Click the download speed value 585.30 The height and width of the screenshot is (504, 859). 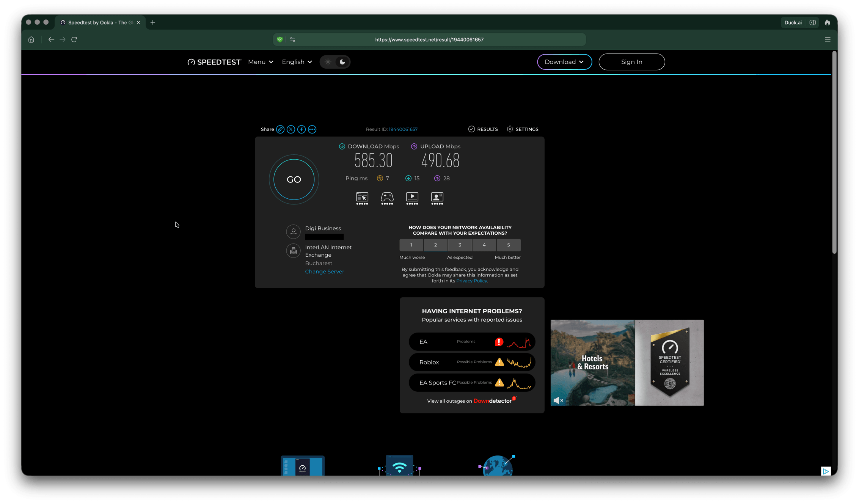click(373, 161)
